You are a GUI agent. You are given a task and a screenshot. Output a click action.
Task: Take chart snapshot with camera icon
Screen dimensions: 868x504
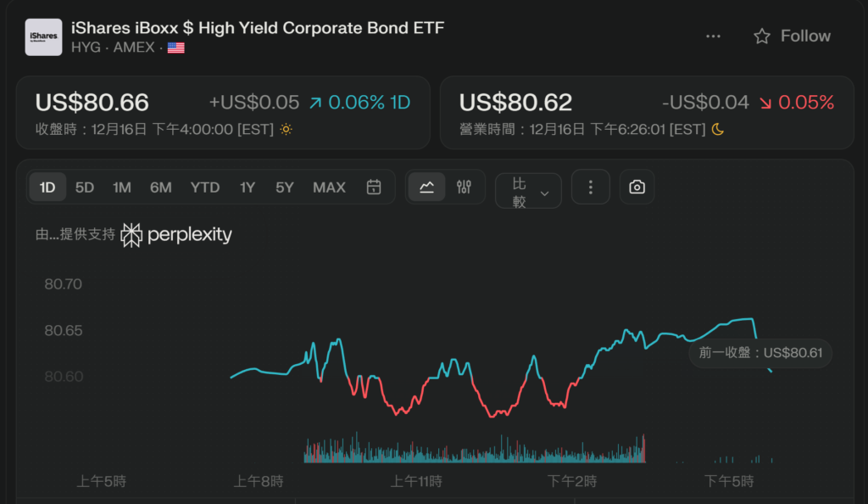pos(637,188)
